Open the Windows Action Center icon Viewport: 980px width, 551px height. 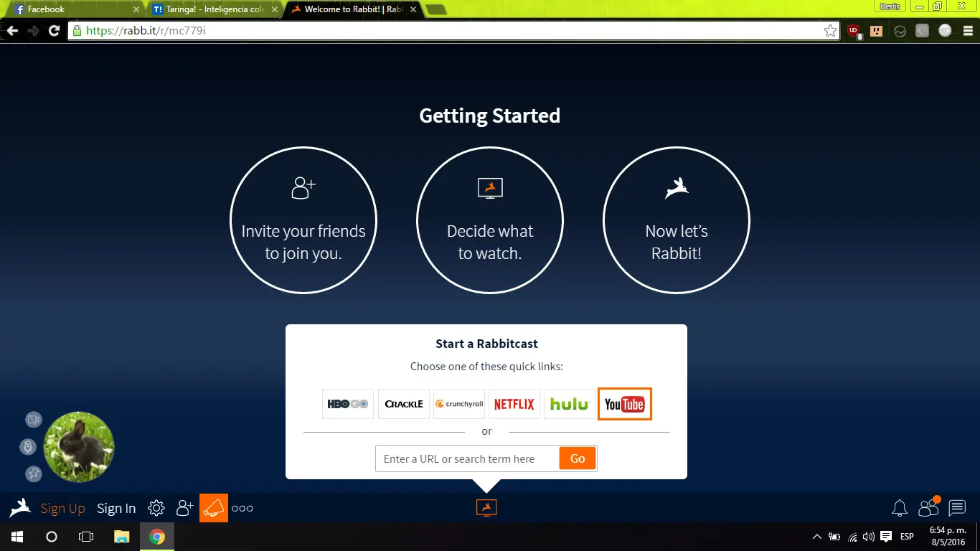pos(886,537)
